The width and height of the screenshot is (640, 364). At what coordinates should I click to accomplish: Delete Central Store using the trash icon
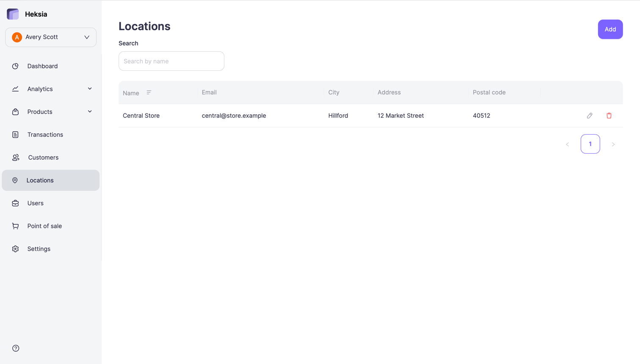(609, 116)
